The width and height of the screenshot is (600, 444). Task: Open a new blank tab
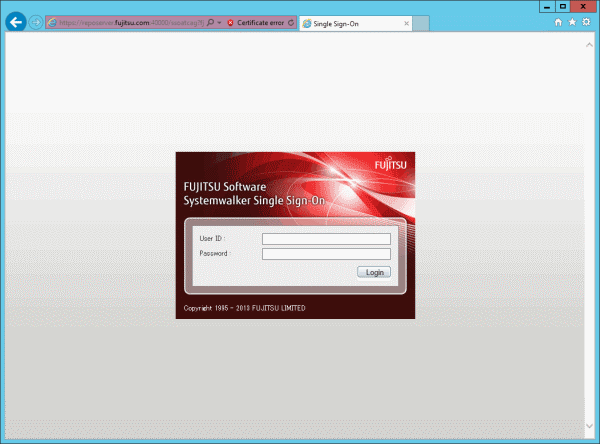(x=421, y=24)
